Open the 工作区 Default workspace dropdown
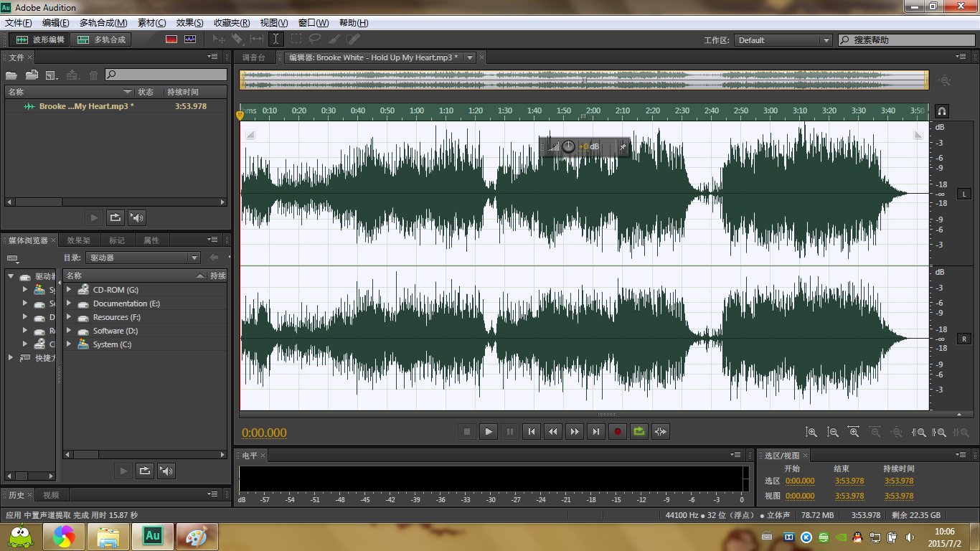This screenshot has width=980, height=551. click(x=783, y=40)
